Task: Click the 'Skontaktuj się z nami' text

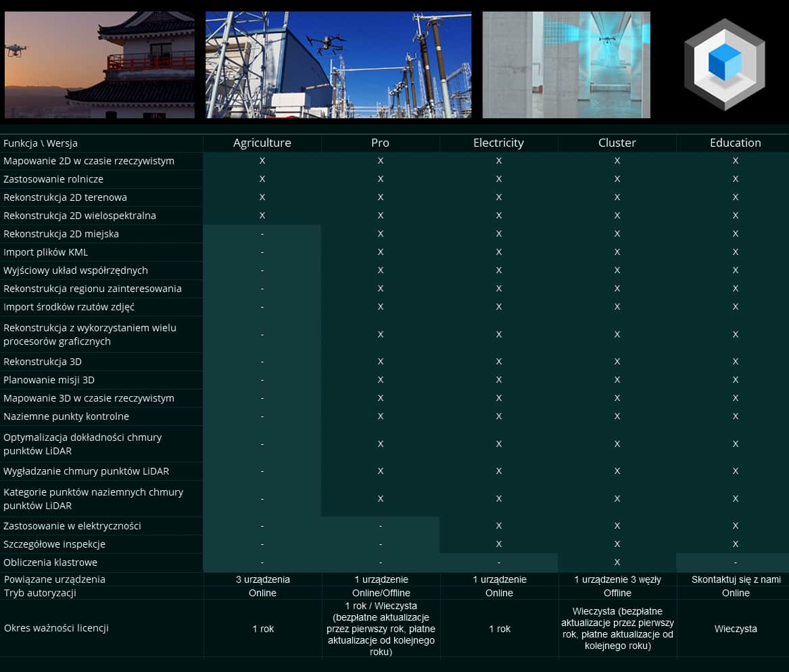Action: click(736, 579)
